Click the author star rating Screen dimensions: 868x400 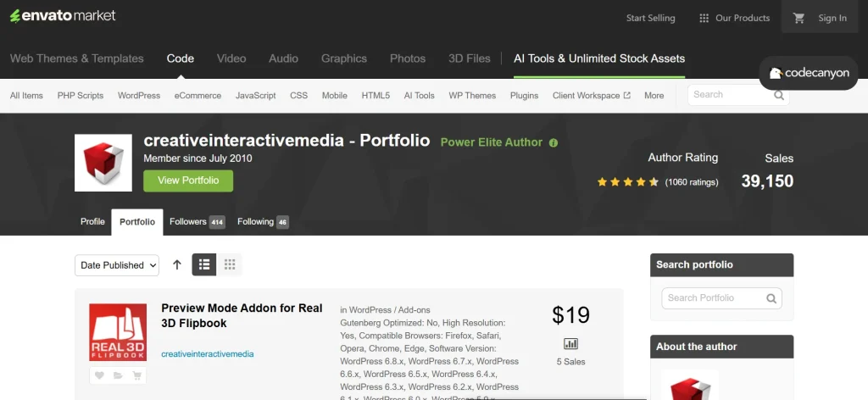click(x=628, y=181)
